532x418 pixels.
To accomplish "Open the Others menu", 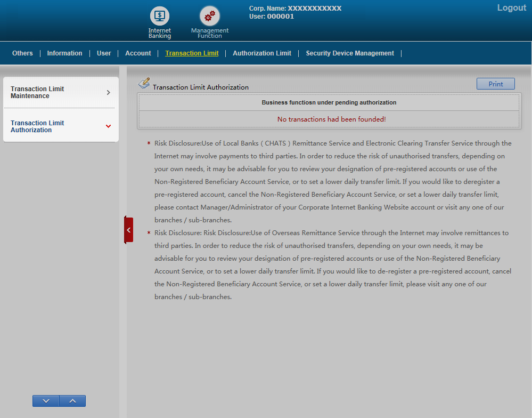I will pos(22,53).
